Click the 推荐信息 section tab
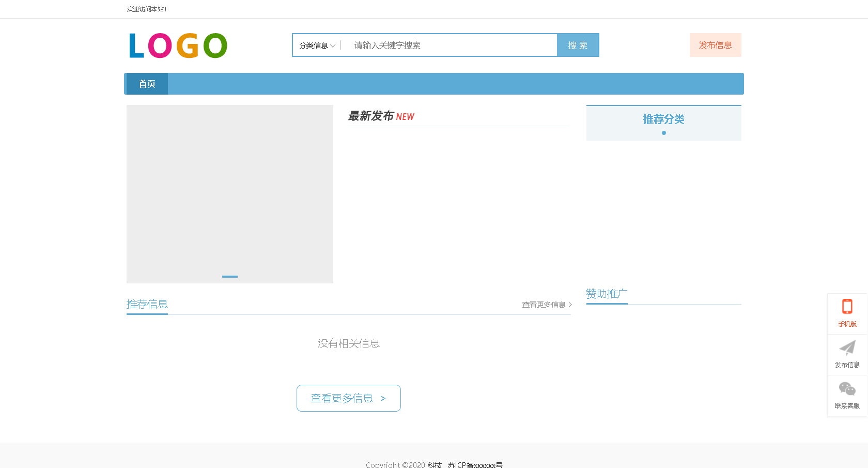Image resolution: width=868 pixels, height=468 pixels. coord(147,304)
